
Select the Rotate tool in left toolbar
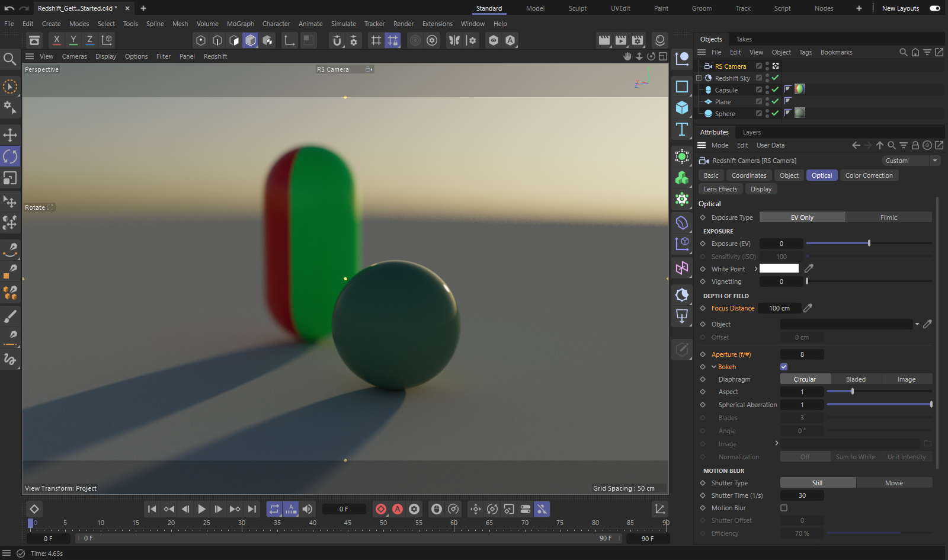tap(10, 156)
